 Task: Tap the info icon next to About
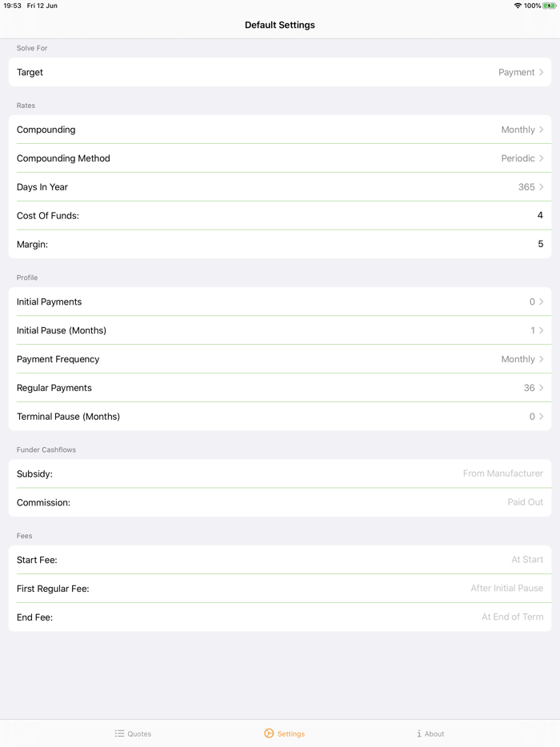419,733
